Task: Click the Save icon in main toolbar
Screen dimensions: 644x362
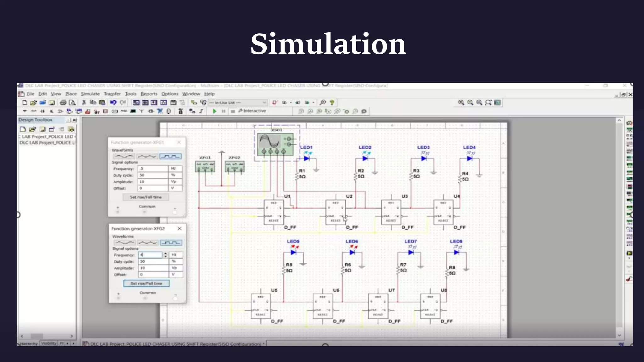Action: tap(52, 102)
